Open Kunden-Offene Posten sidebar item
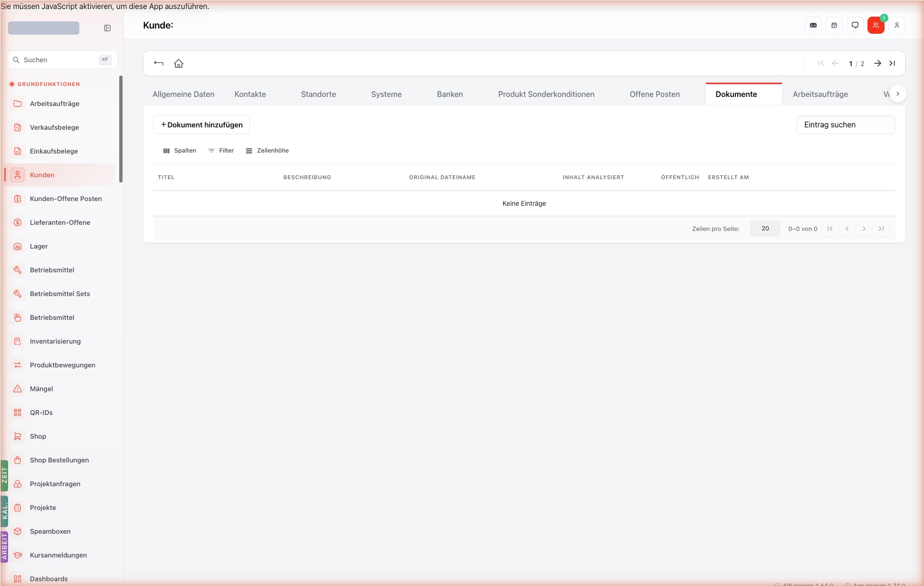Screen dimensions: 924x586 (x=60, y=199)
